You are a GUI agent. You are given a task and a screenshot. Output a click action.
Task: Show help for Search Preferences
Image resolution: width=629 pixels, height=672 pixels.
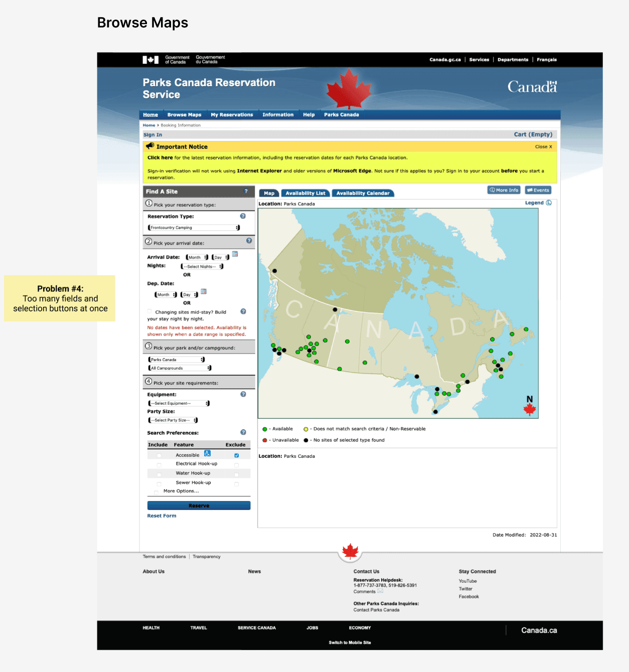(243, 432)
